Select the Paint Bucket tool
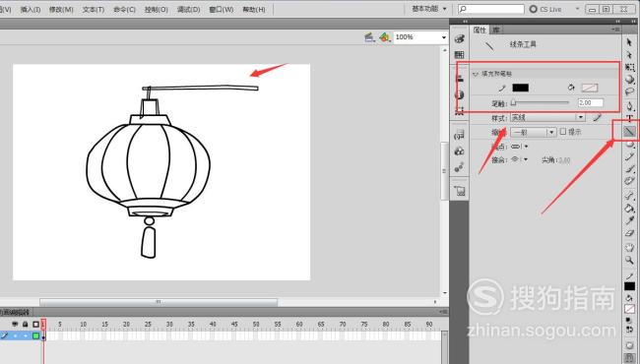 click(630, 209)
